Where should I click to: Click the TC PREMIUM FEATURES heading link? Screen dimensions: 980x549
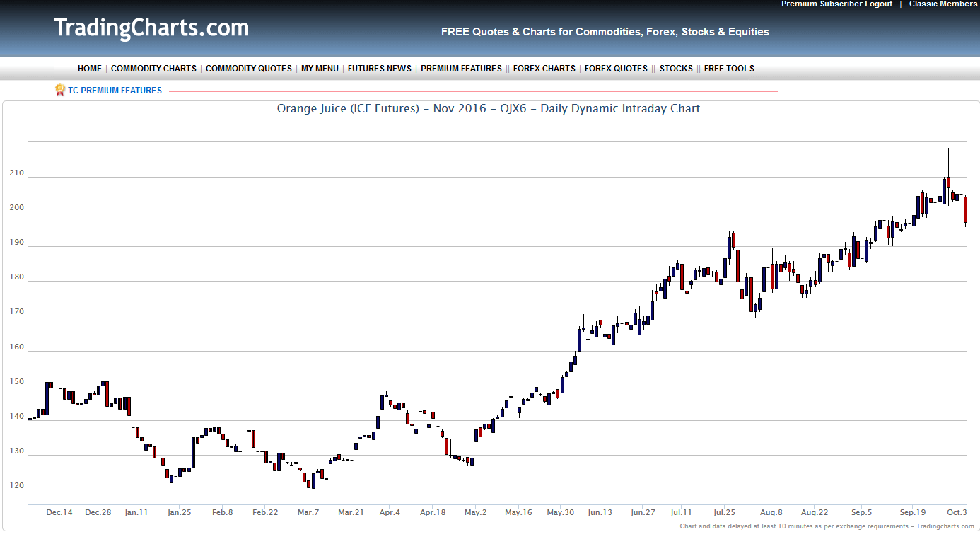pos(115,91)
